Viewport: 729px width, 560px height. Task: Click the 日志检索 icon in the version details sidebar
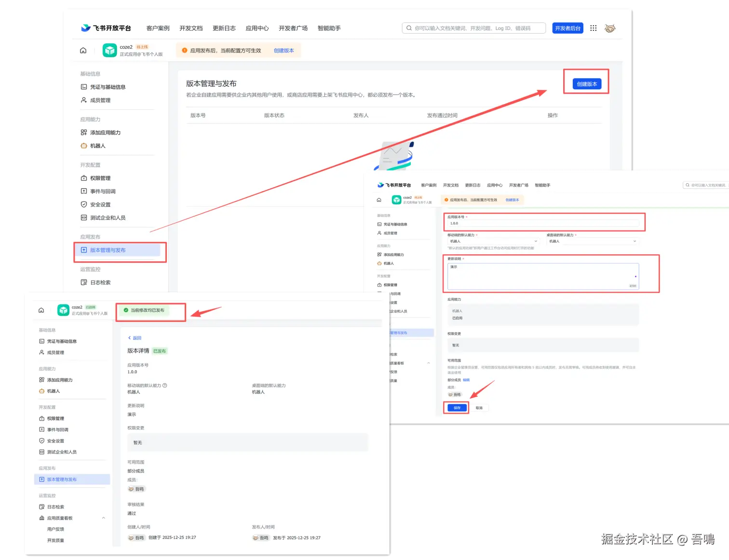(42, 507)
